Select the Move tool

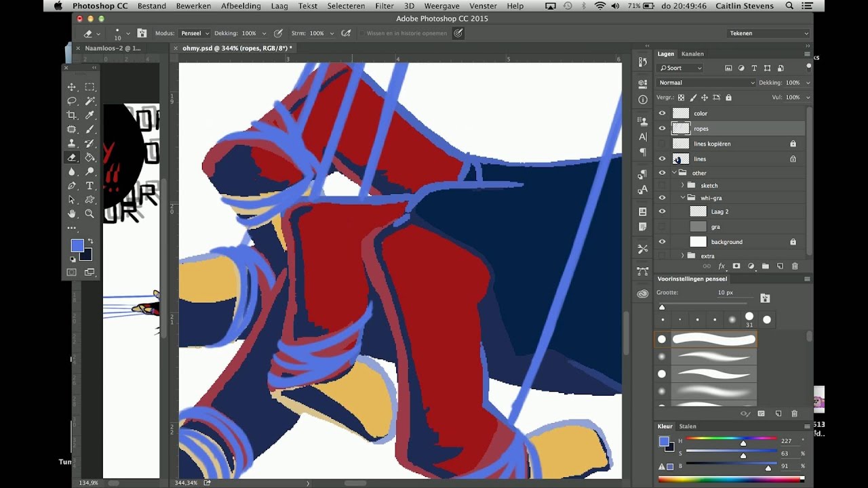click(72, 87)
